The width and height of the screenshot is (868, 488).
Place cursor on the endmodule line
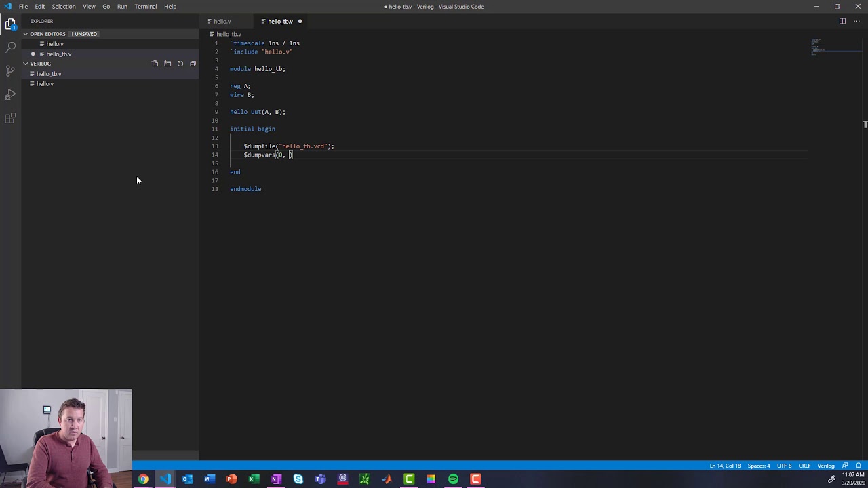(245, 189)
